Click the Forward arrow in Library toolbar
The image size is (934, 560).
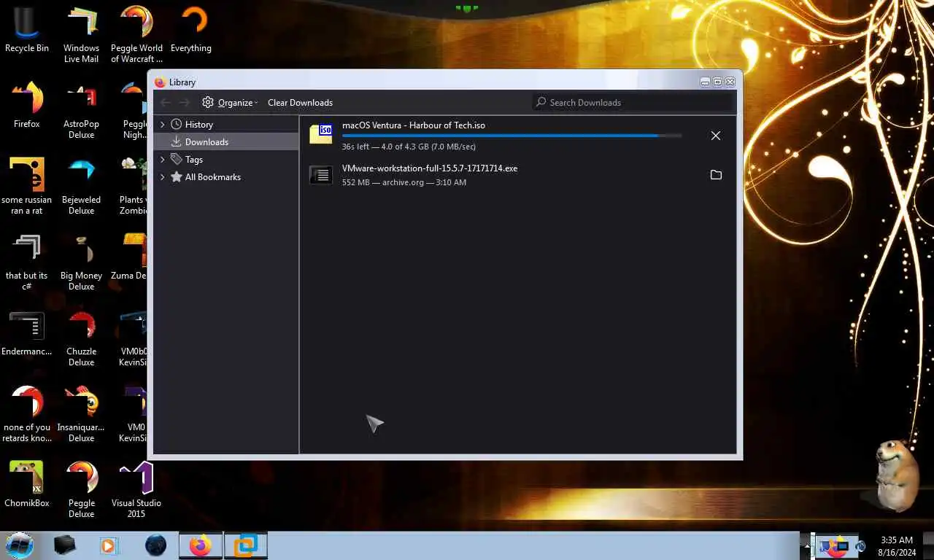point(185,103)
